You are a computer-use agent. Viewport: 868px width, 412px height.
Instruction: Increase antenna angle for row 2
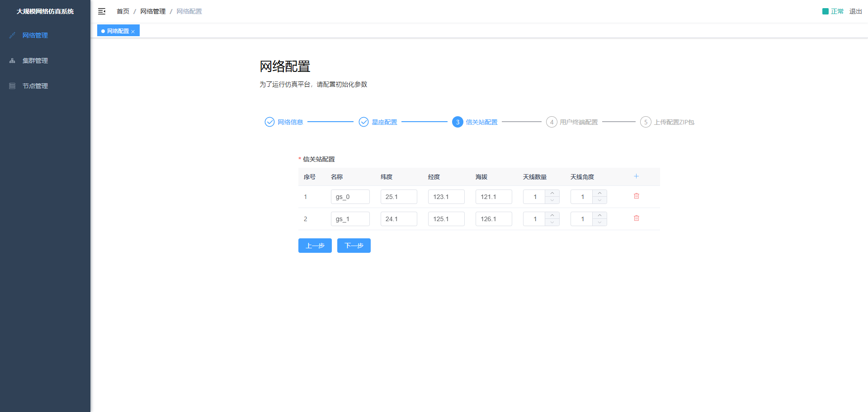(599, 216)
